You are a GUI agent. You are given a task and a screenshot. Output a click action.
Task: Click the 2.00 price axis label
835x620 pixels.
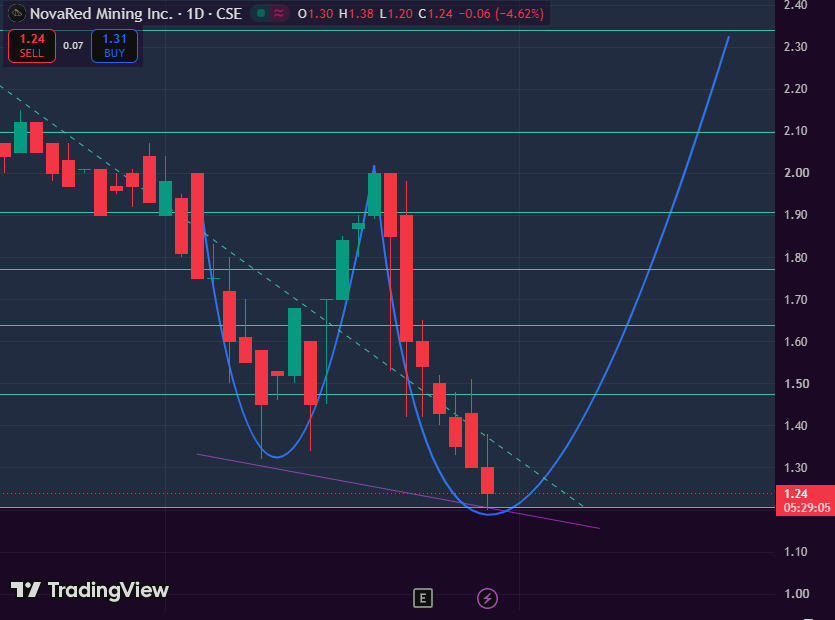(x=796, y=173)
